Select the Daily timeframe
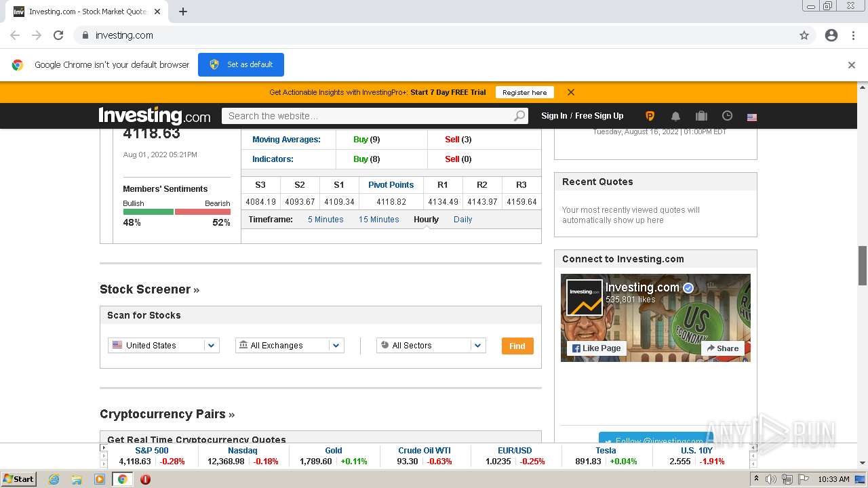The height and width of the screenshot is (488, 868). [462, 220]
